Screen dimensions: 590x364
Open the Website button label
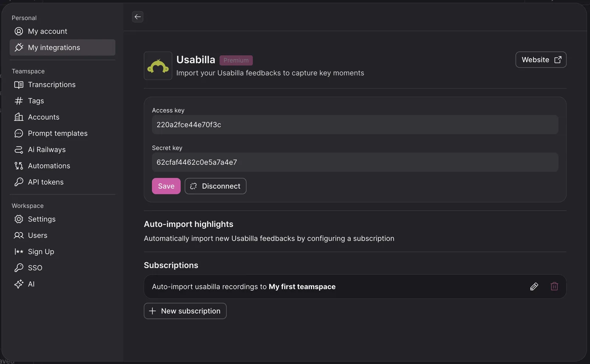[x=535, y=60]
